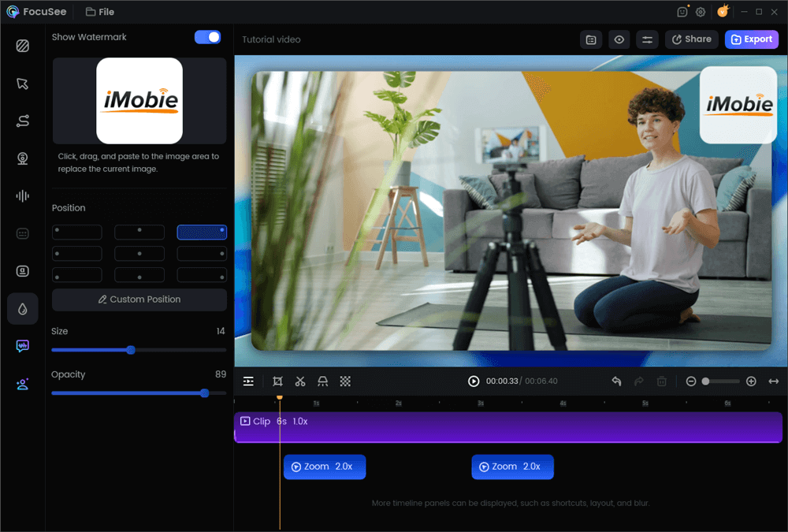This screenshot has height=532, width=788.
Task: Expand timeline panel options with leftmost sliders icon
Action: [248, 381]
